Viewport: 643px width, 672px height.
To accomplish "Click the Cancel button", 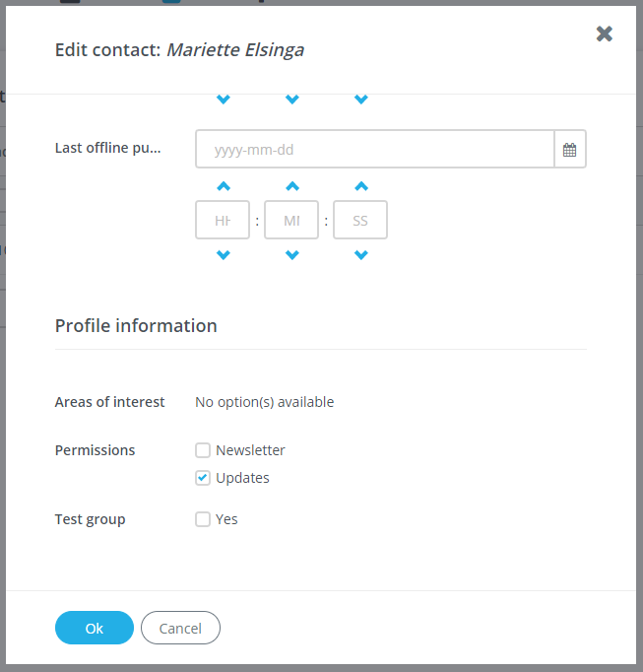I will click(180, 628).
